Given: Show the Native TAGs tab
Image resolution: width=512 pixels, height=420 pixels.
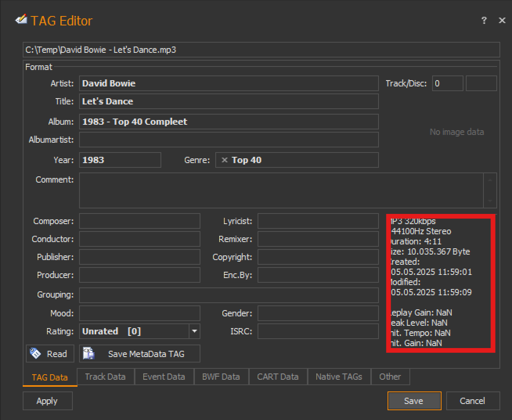Looking at the screenshot, I should (x=339, y=377).
